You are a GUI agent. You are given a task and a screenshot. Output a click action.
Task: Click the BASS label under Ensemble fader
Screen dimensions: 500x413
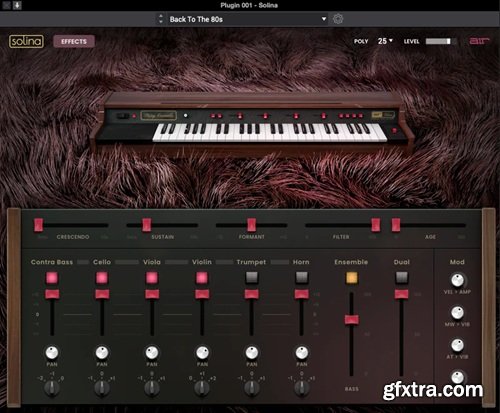[352, 389]
